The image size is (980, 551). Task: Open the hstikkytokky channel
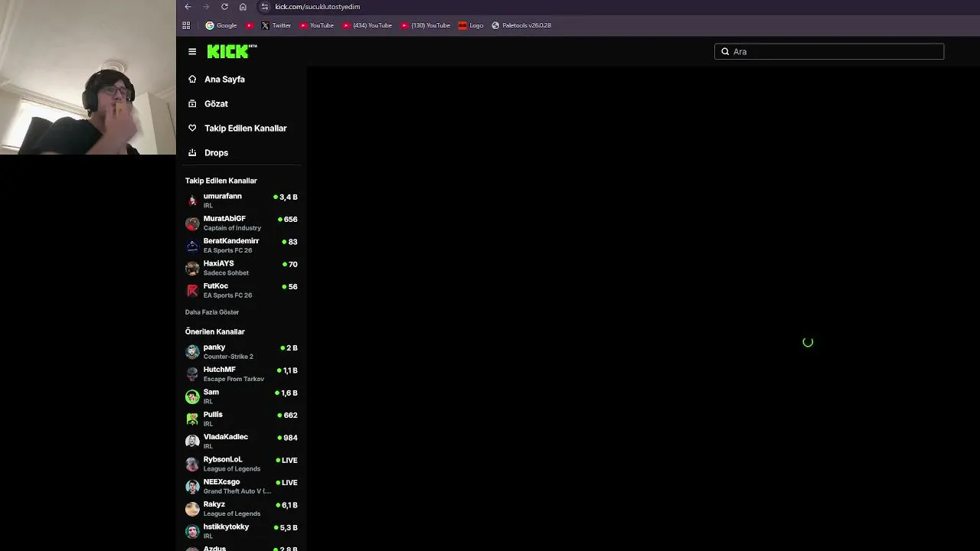[x=242, y=531]
